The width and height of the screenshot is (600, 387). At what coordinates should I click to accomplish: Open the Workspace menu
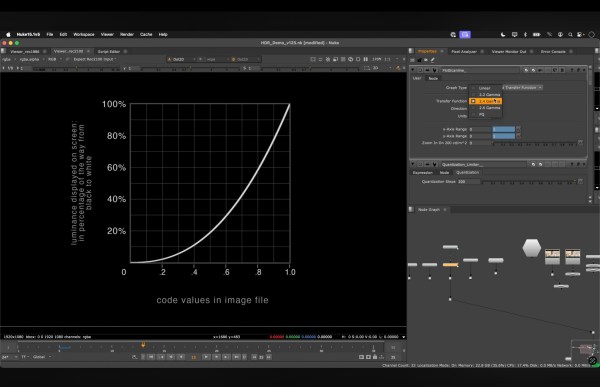click(x=84, y=34)
